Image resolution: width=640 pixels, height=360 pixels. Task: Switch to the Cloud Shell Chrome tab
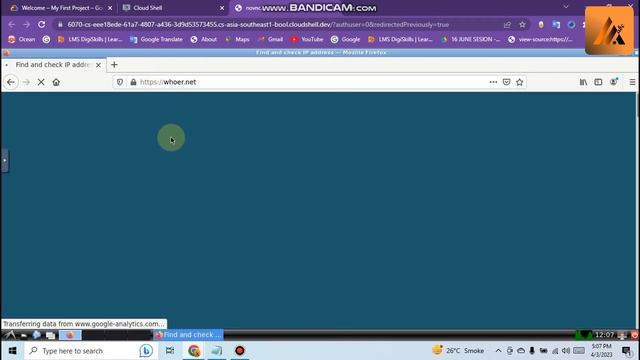173,8
